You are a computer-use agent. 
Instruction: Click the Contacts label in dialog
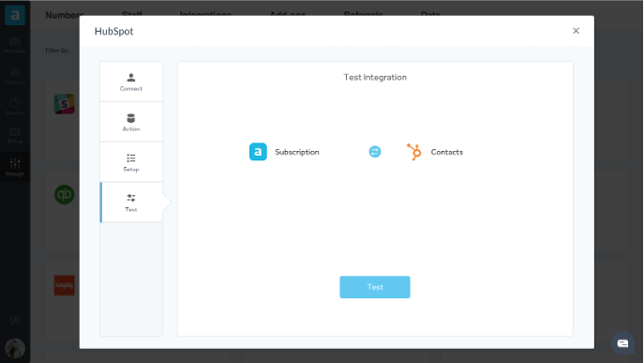pos(447,152)
